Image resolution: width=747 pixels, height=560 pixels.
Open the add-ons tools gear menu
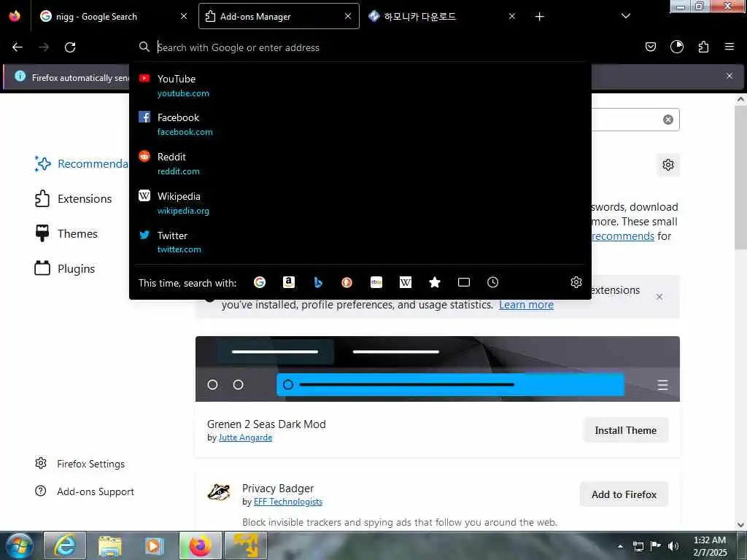[x=668, y=165]
